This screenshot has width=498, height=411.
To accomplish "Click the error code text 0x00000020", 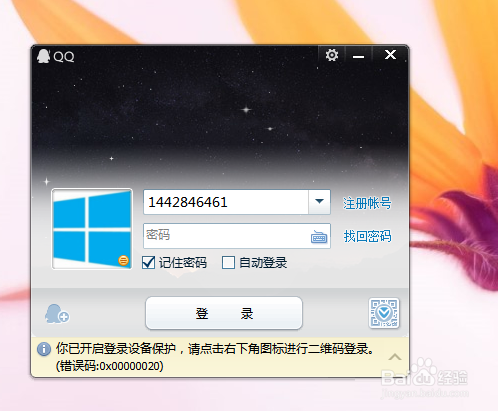I will point(130,366).
